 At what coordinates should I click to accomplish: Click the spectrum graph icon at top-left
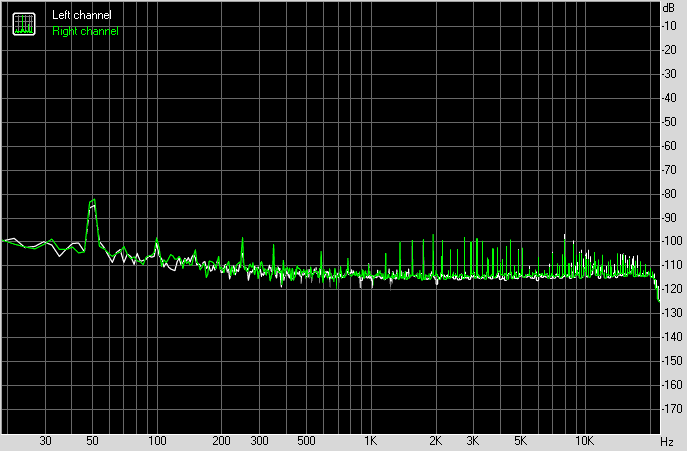(x=24, y=24)
